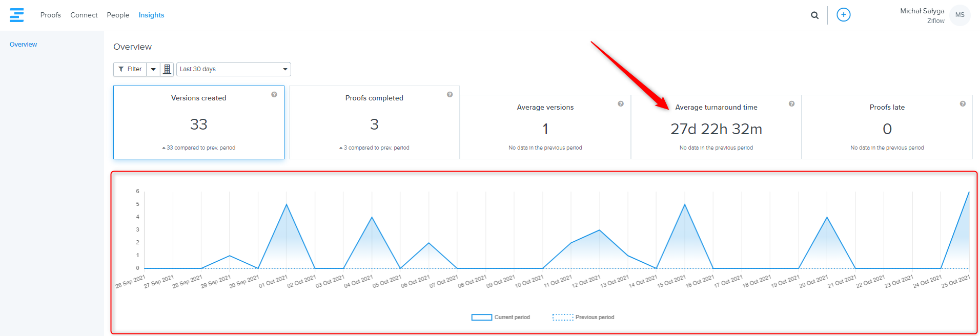Click the Filter button

tap(130, 69)
